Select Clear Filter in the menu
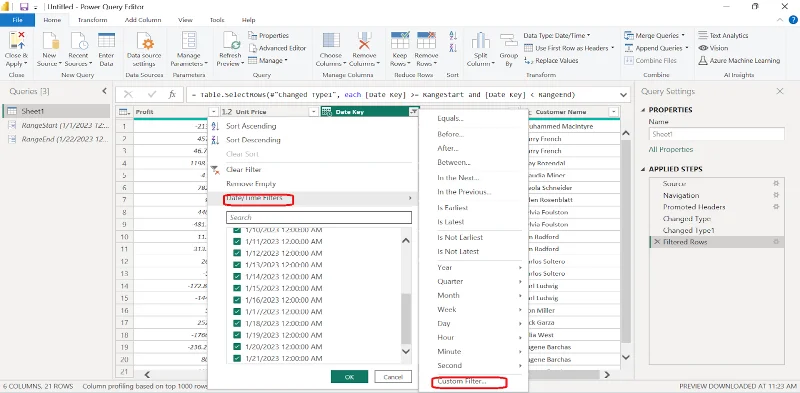Image resolution: width=800 pixels, height=393 pixels. [243, 169]
